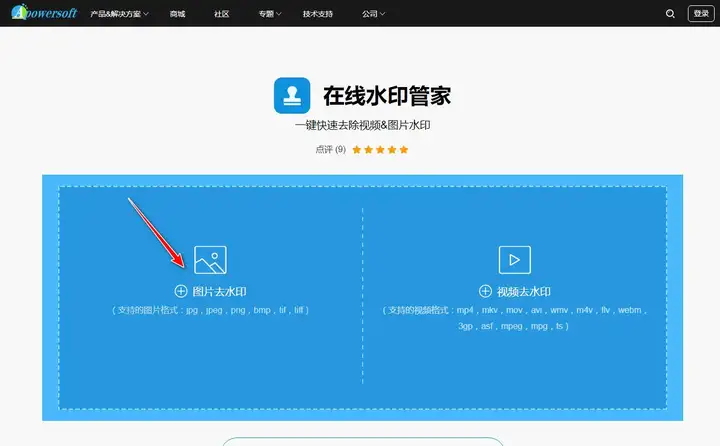Click the picture landscape icon

(x=210, y=260)
